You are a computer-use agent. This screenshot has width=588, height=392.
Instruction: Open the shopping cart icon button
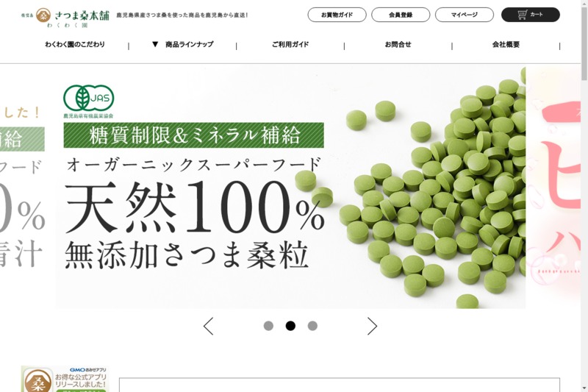coord(530,15)
